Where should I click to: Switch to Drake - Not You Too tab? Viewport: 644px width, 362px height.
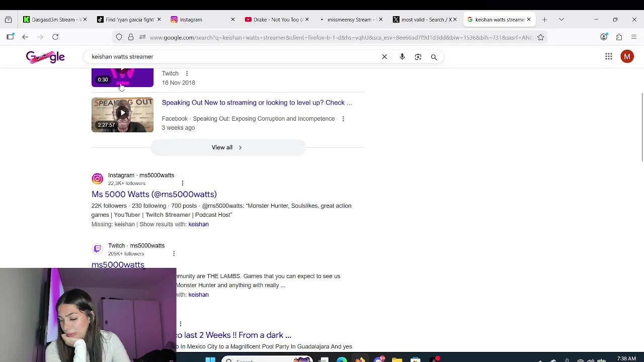point(276,20)
